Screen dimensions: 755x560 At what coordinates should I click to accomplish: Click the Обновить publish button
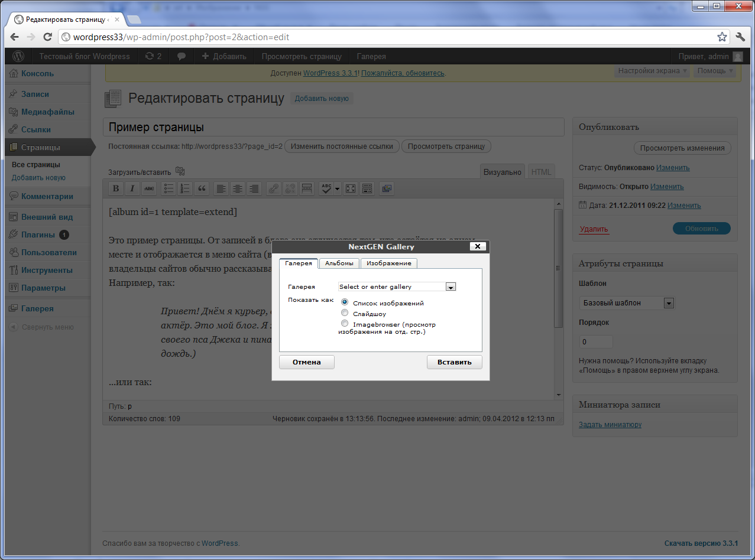click(702, 229)
